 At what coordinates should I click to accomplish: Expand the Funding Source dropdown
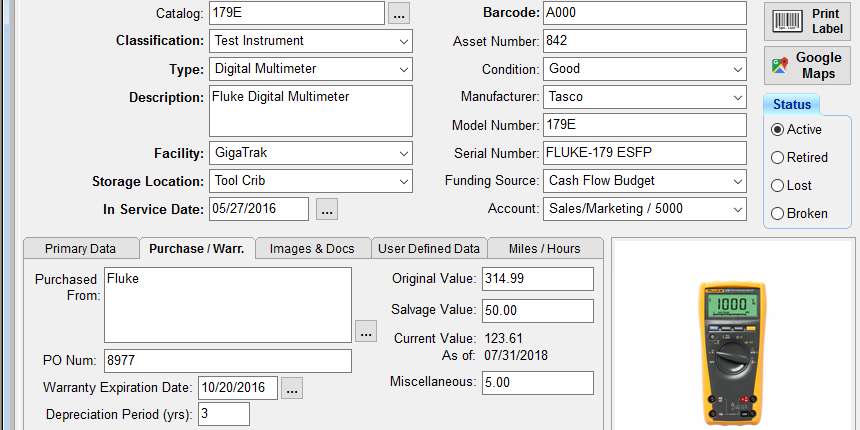(x=645, y=180)
